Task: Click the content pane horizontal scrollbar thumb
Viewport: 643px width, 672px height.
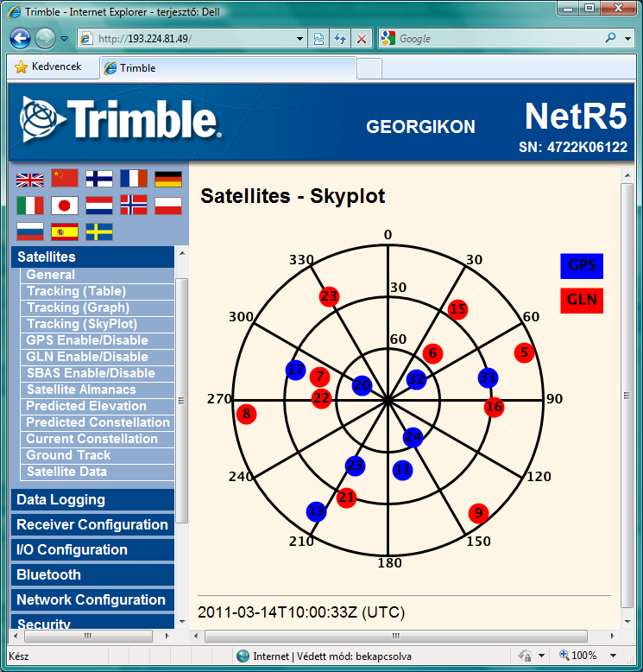Action: pyautogui.click(x=396, y=636)
